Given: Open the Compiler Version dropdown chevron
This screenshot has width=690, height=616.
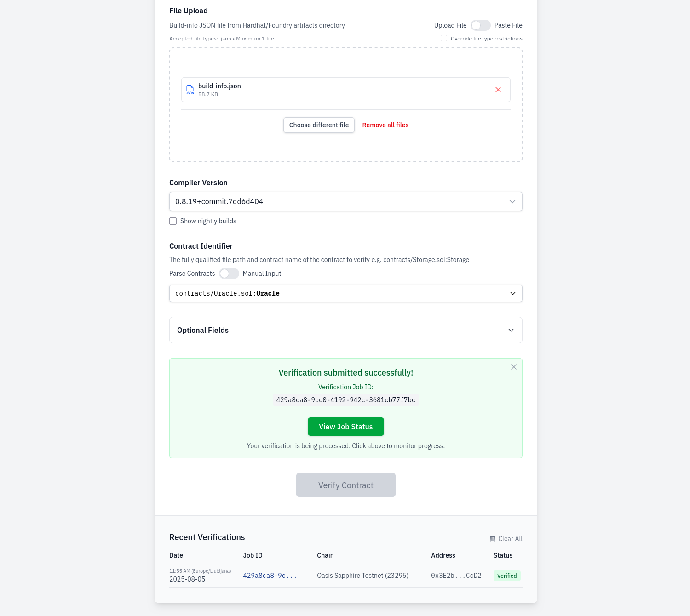Looking at the screenshot, I should [512, 201].
